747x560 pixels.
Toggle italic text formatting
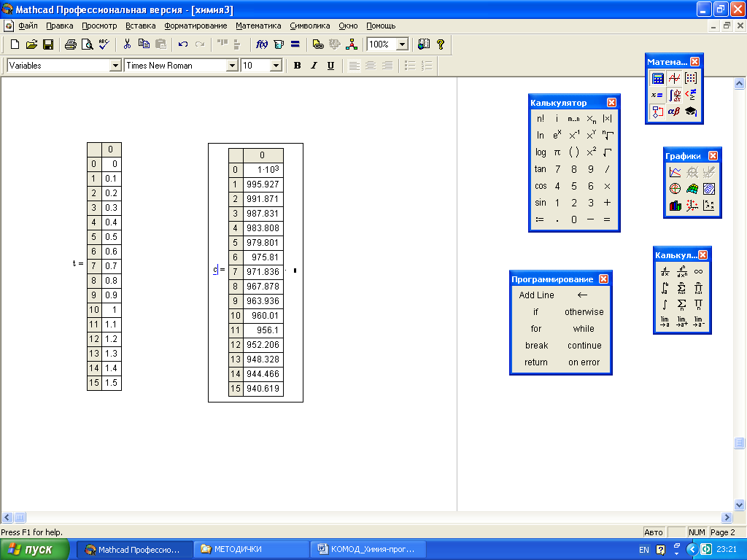314,66
